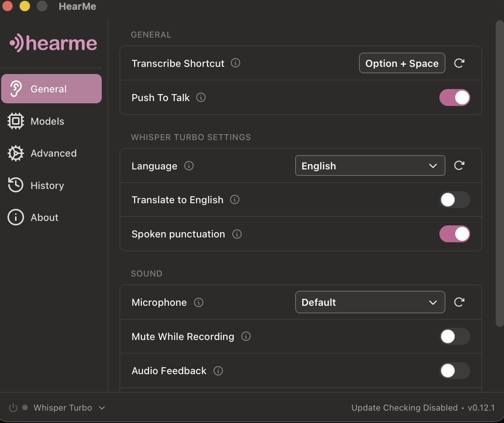
Task: Open the Models section
Action: tap(51, 121)
